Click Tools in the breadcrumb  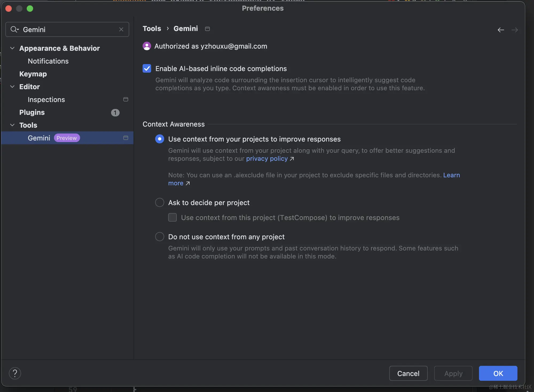[152, 29]
